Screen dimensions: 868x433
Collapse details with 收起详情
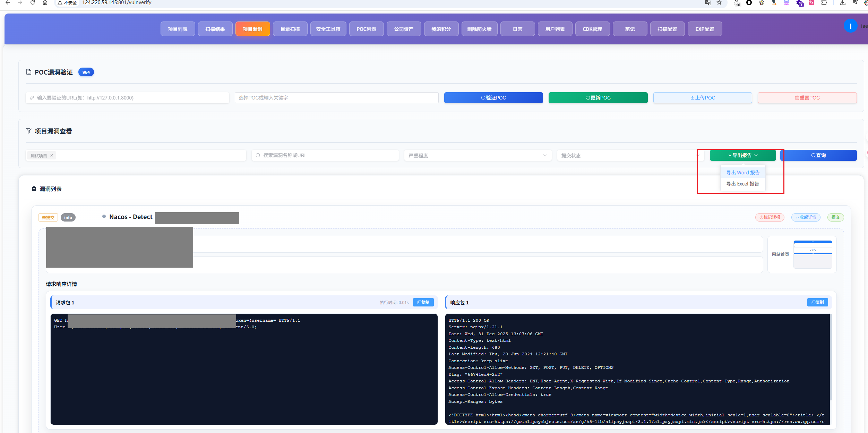pos(806,217)
